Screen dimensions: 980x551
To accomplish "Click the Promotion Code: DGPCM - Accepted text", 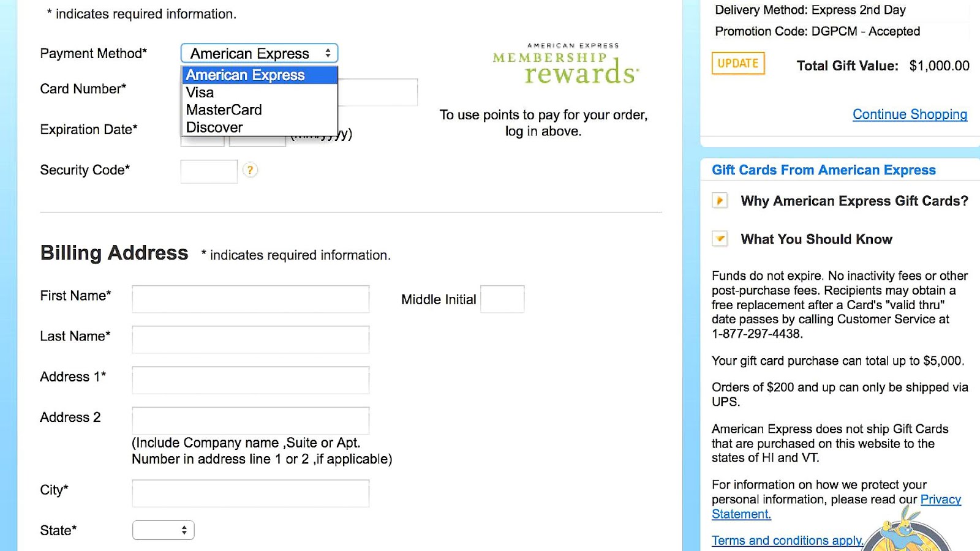I will (818, 31).
